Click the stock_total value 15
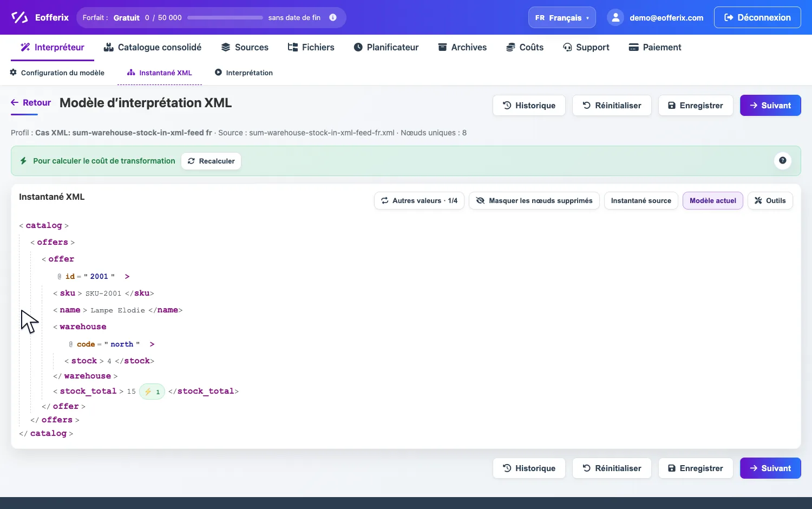 132,391
